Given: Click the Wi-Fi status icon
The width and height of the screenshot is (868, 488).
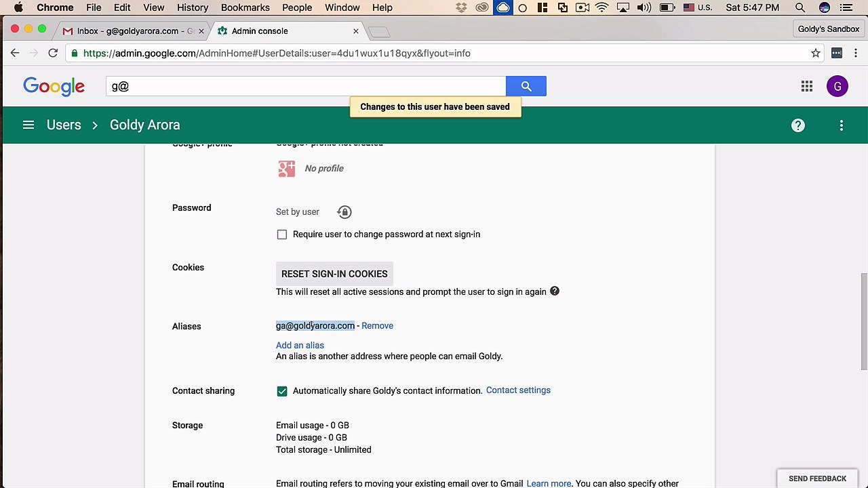Looking at the screenshot, I should click(x=601, y=7).
